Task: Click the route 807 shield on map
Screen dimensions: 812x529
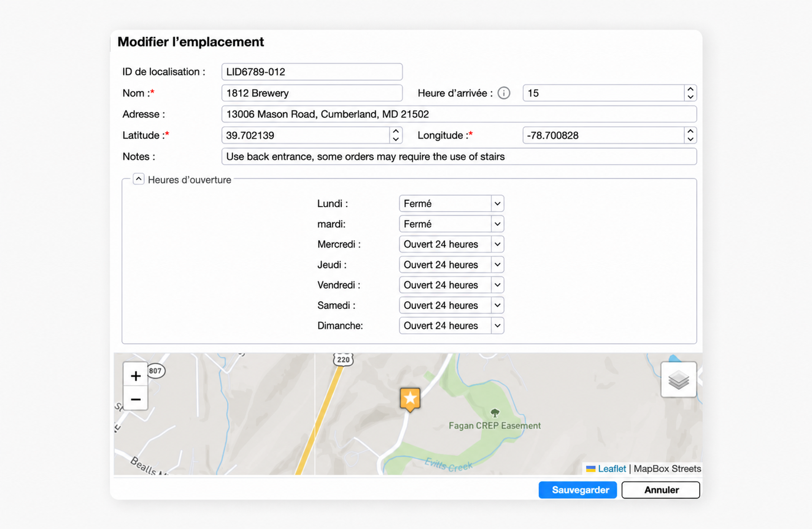Action: 155,371
